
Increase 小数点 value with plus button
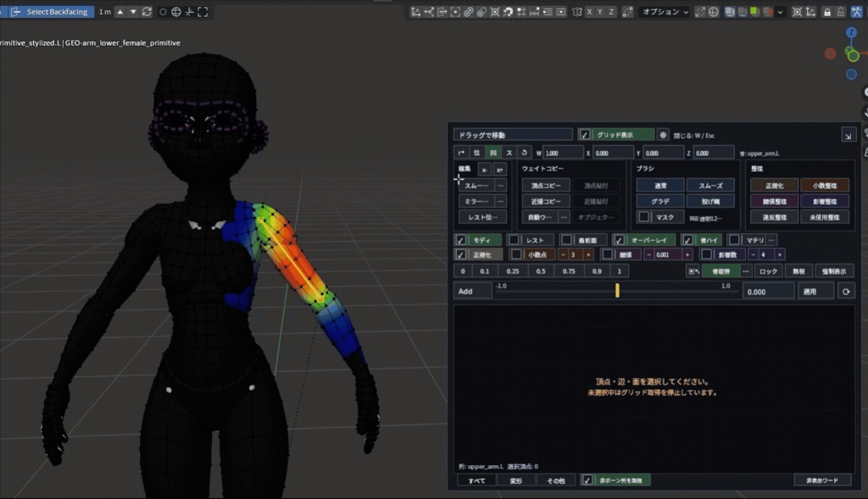pyautogui.click(x=588, y=254)
